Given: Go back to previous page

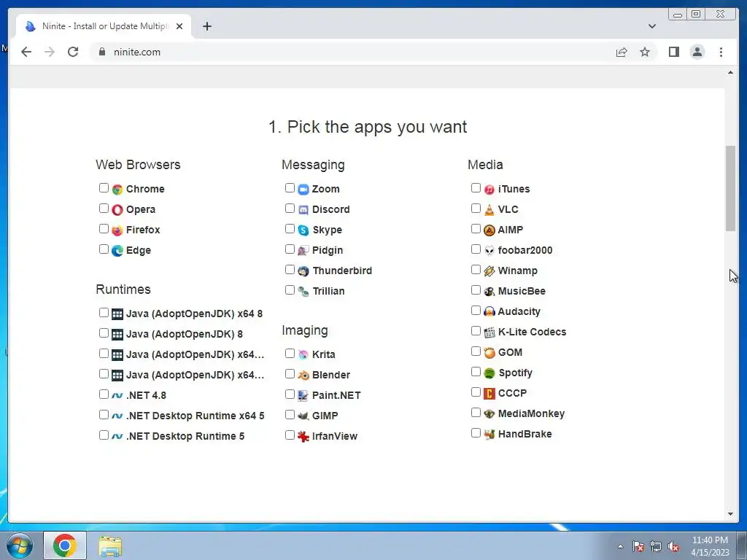Looking at the screenshot, I should point(26,52).
